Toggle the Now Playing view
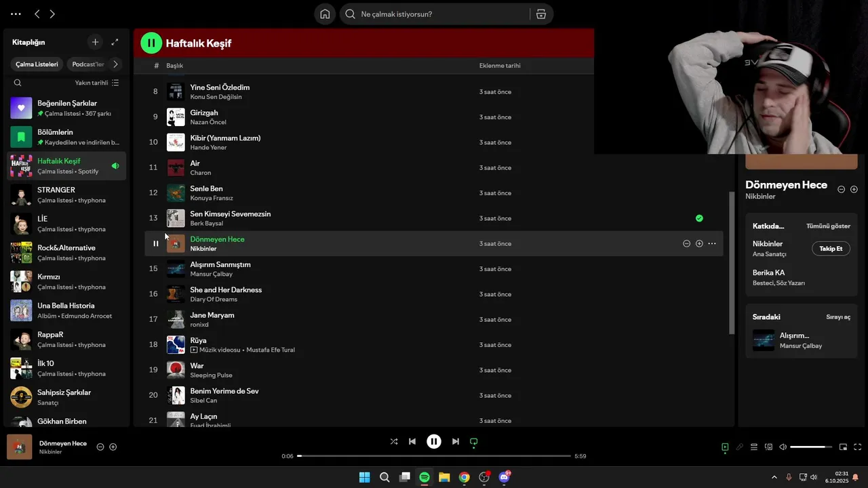The width and height of the screenshot is (868, 488). [x=725, y=447]
